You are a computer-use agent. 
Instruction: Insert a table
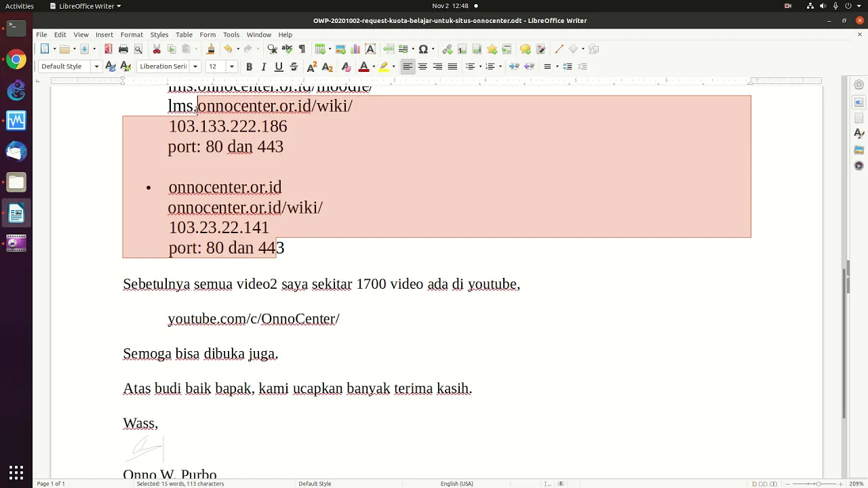tap(319, 49)
